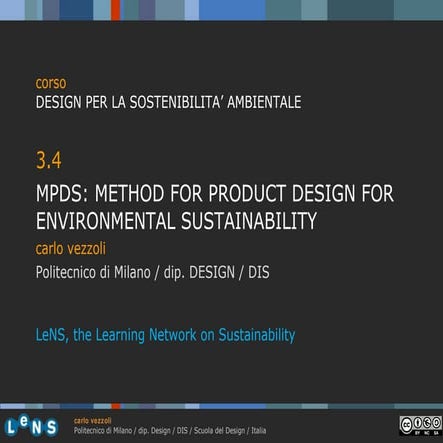
Task: Click the LeNS logo in footer
Action: (x=32, y=426)
